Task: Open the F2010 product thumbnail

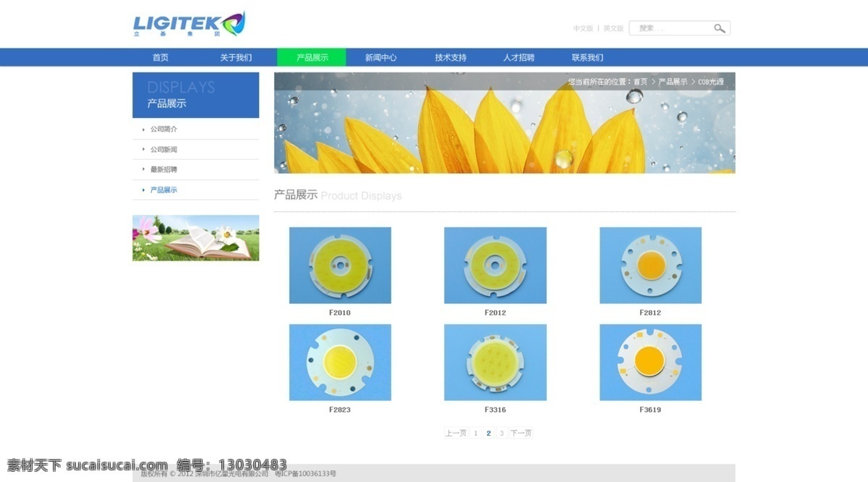Action: 340,266
